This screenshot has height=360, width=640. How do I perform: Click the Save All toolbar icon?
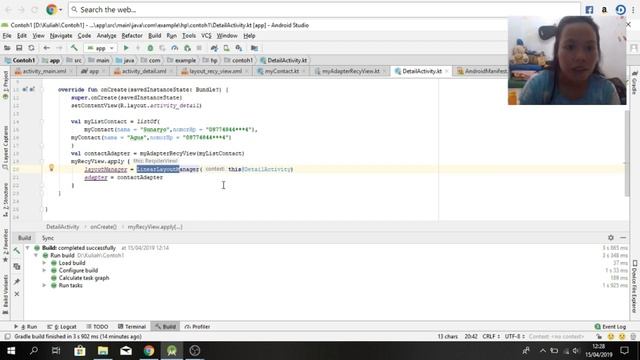click(19, 48)
